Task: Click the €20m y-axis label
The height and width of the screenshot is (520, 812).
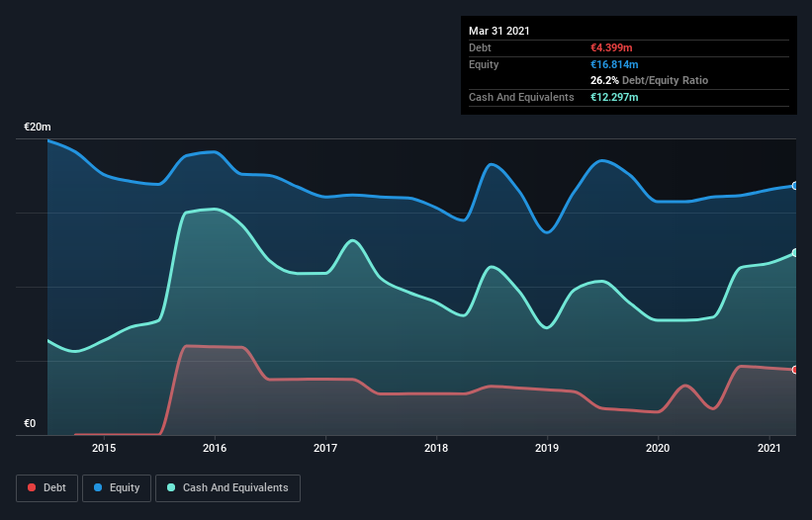Action: 38,127
